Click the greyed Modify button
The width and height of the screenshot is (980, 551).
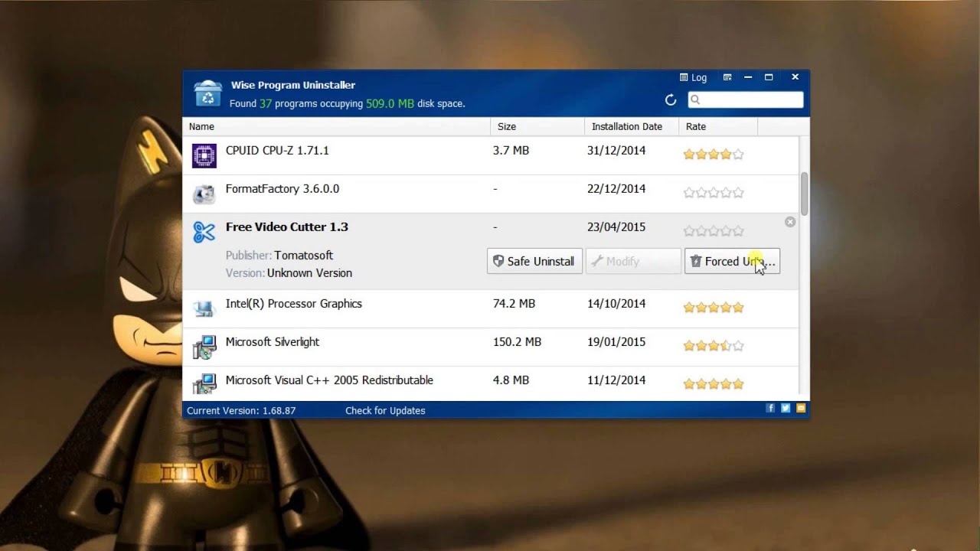coord(633,261)
